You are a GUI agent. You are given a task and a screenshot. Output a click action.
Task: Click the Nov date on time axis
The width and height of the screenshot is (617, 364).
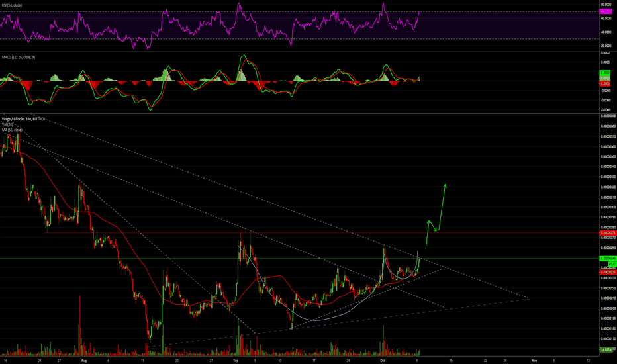point(534,360)
